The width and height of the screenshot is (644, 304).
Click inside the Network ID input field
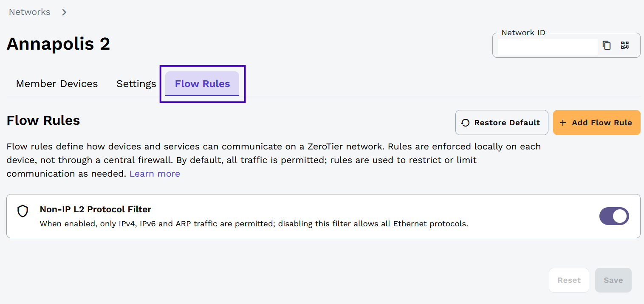click(x=546, y=47)
